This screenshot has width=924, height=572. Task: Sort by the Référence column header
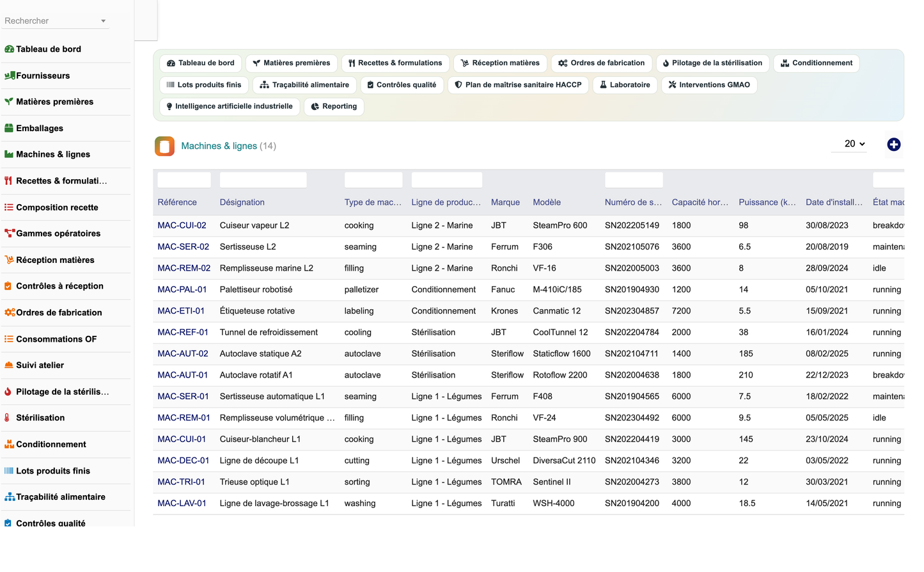pyautogui.click(x=177, y=202)
